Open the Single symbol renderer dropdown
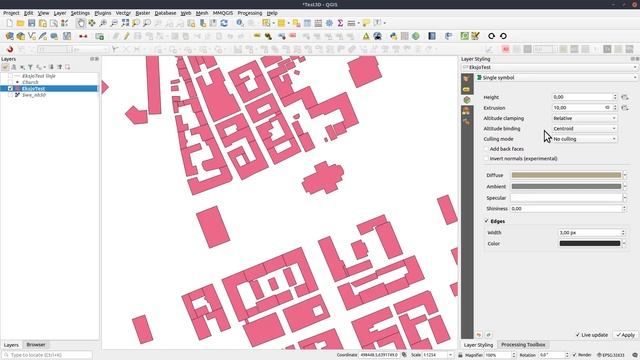This screenshot has height=360, width=640. [557, 78]
